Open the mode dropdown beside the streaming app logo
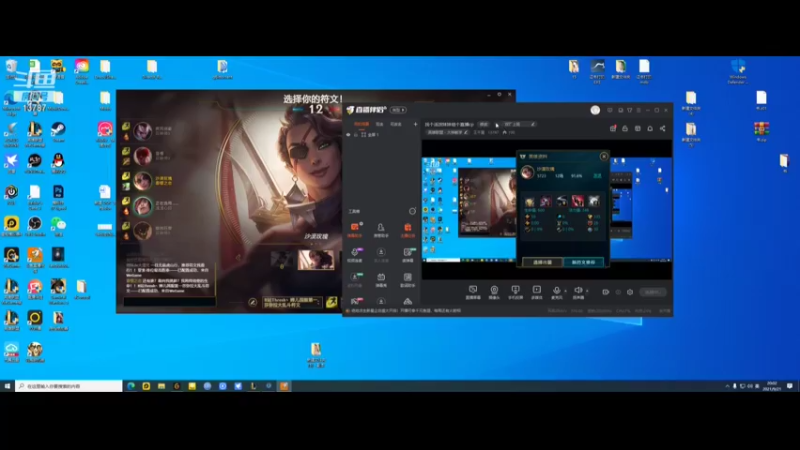The height and width of the screenshot is (450, 800). [398, 110]
